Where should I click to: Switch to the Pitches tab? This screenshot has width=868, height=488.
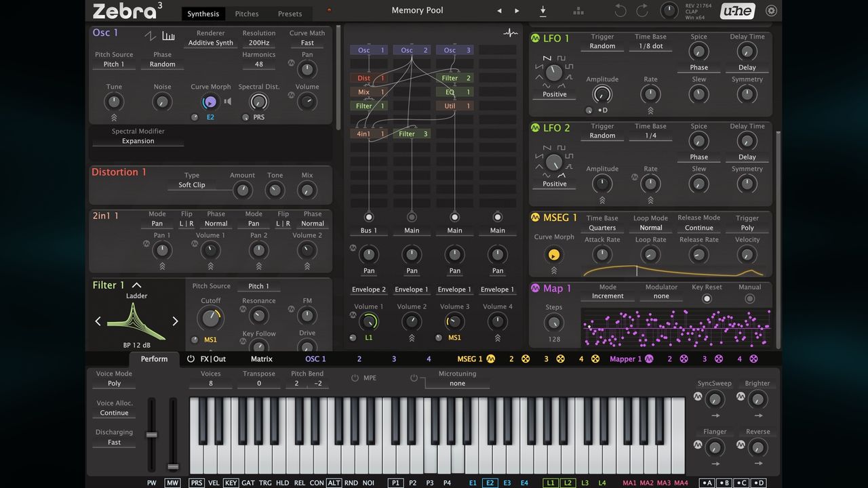tap(247, 14)
